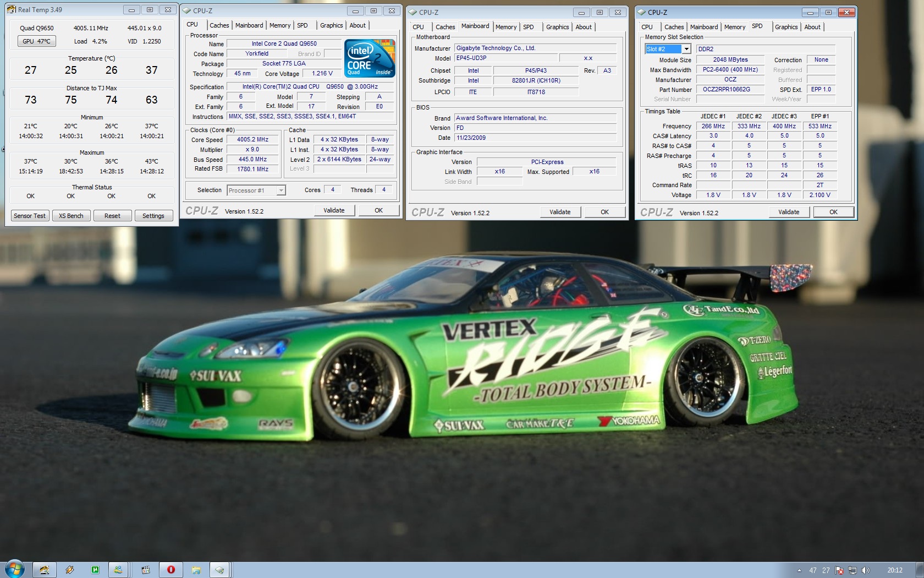
Task: Open About tab in the SPD window
Action: pos(812,27)
